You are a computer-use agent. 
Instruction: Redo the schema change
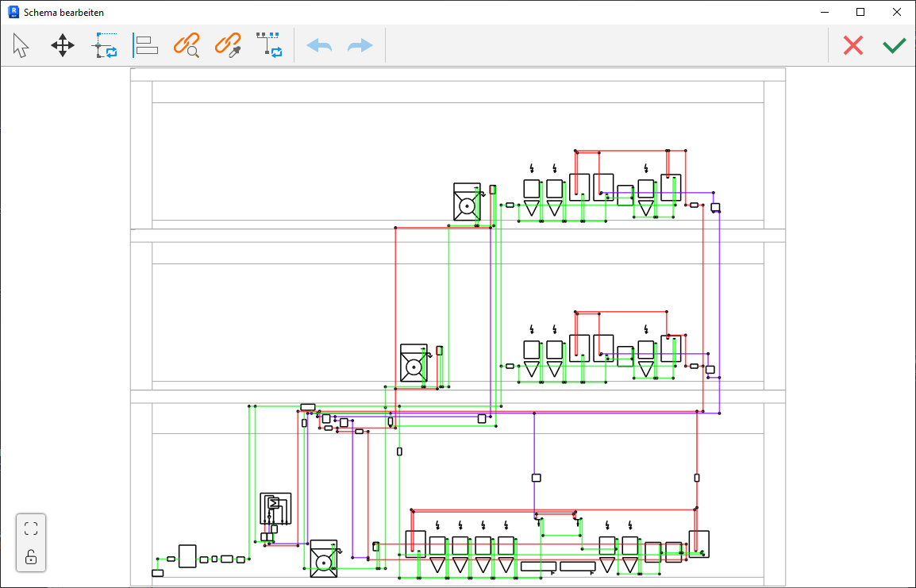pos(360,45)
